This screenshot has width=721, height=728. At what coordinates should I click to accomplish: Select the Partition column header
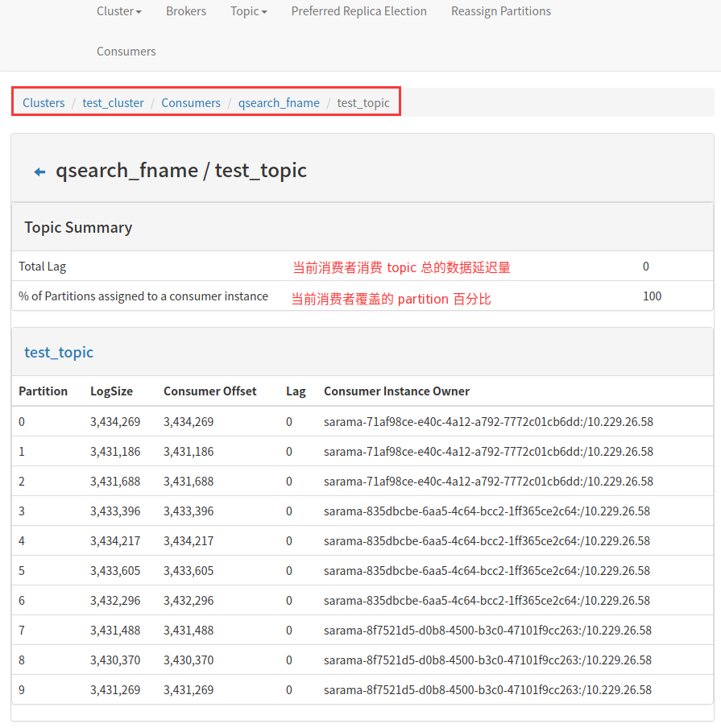coord(43,391)
